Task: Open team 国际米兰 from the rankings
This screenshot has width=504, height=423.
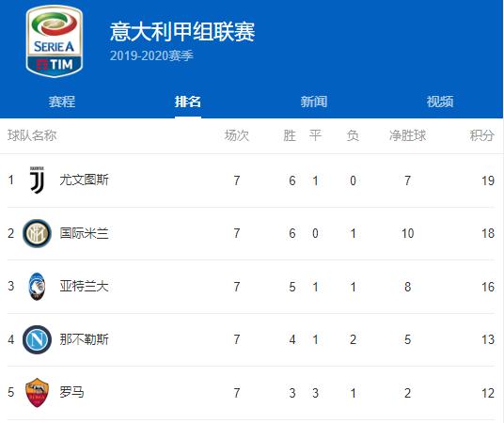Action: [85, 233]
